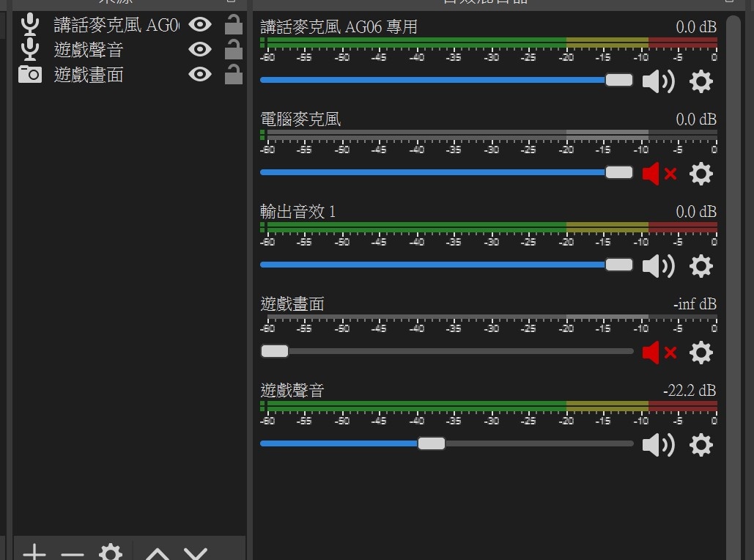Click the 0.0 dB value of 輸出音效 1
This screenshot has width=754, height=560.
click(x=696, y=212)
